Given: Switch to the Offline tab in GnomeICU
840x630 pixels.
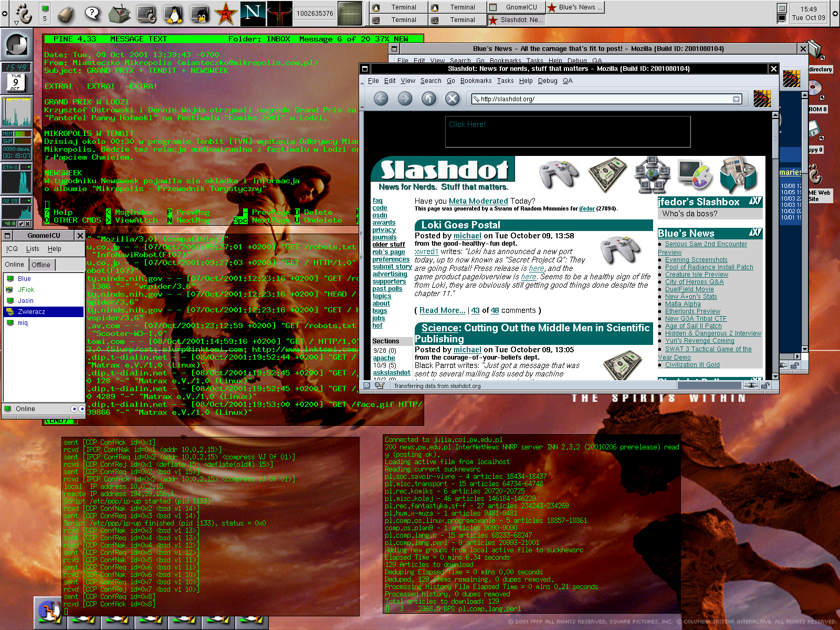Looking at the screenshot, I should 41,264.
